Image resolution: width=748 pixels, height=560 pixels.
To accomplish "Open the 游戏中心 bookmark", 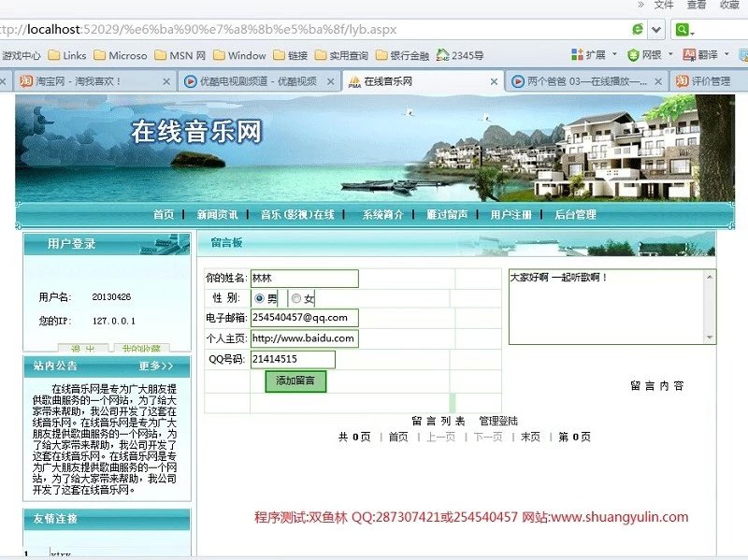I will [21, 55].
